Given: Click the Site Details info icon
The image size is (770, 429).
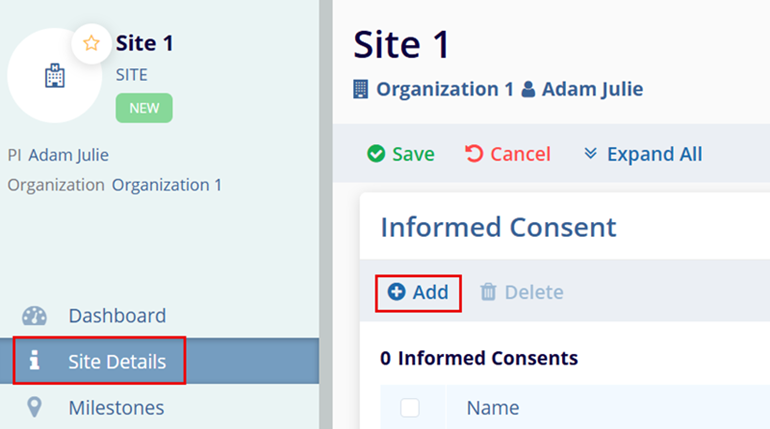Looking at the screenshot, I should click(x=34, y=361).
